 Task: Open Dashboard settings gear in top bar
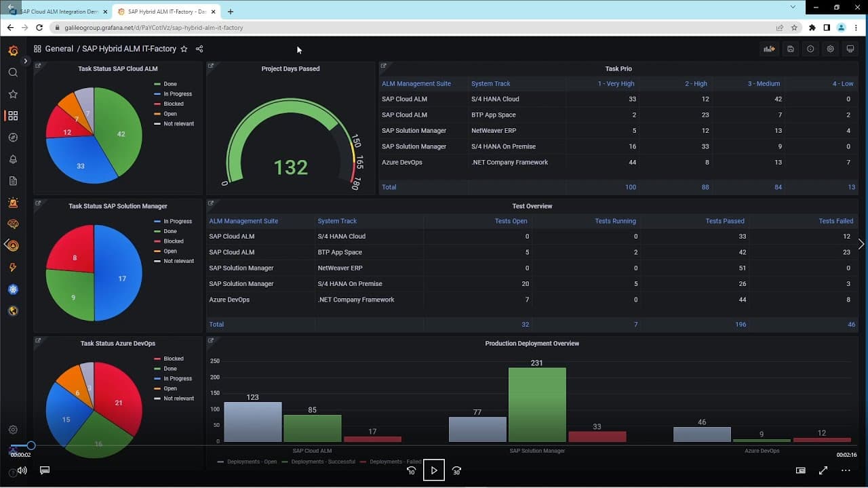click(x=830, y=49)
